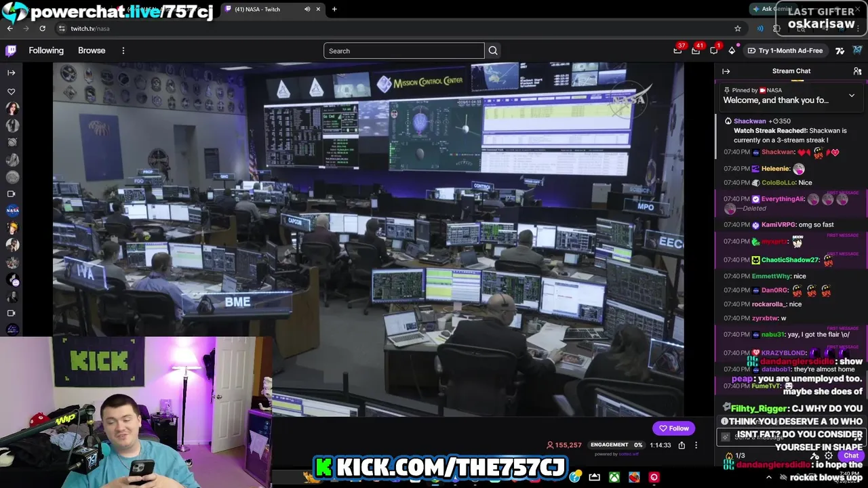The width and height of the screenshot is (868, 488).
Task: Open stream more options vertical dots
Action: click(696, 445)
